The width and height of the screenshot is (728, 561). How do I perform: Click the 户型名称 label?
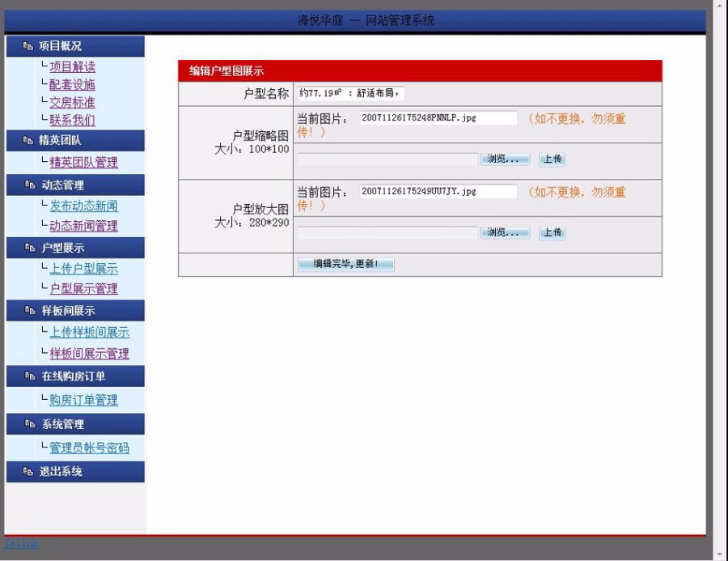click(x=266, y=94)
